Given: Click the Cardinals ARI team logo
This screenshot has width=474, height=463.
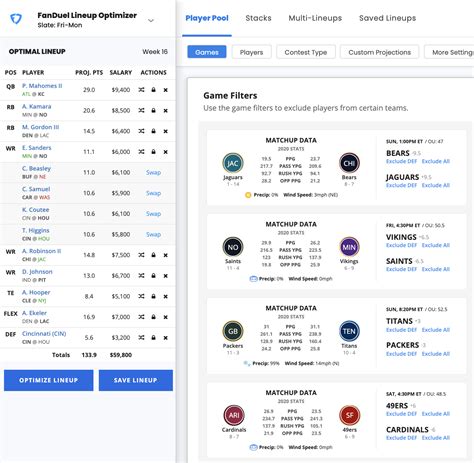Looking at the screenshot, I should pos(234,415).
